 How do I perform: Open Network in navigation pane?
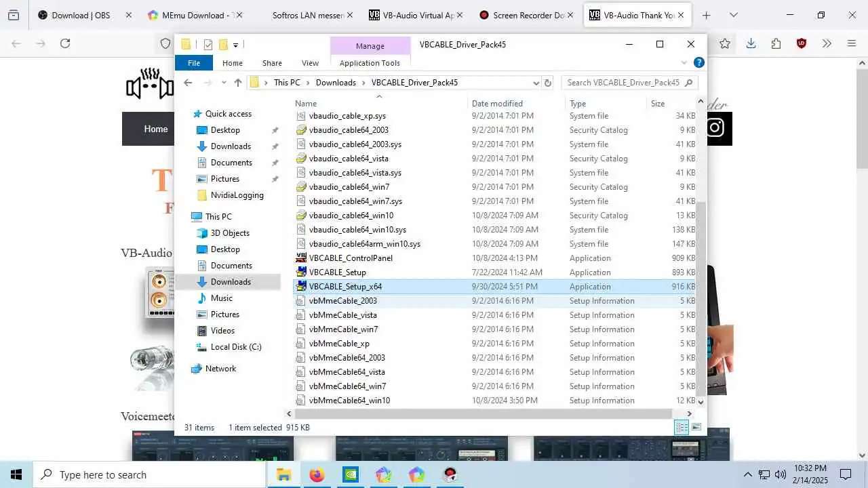coord(220,369)
